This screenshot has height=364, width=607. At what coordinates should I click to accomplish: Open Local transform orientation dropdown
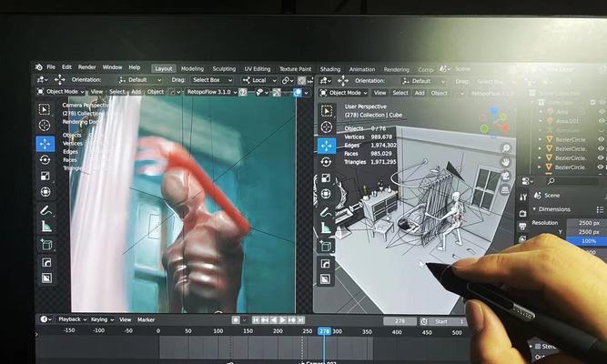pos(259,80)
